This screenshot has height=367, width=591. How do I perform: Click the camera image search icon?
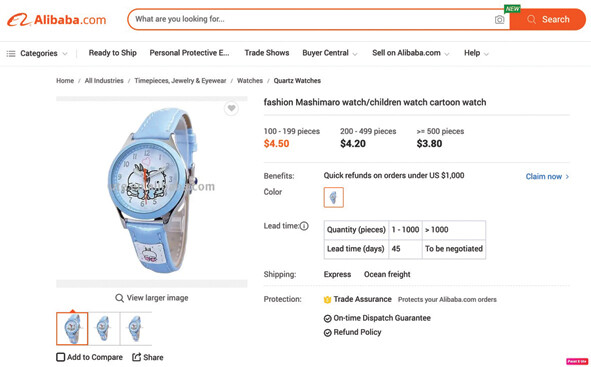tap(499, 20)
